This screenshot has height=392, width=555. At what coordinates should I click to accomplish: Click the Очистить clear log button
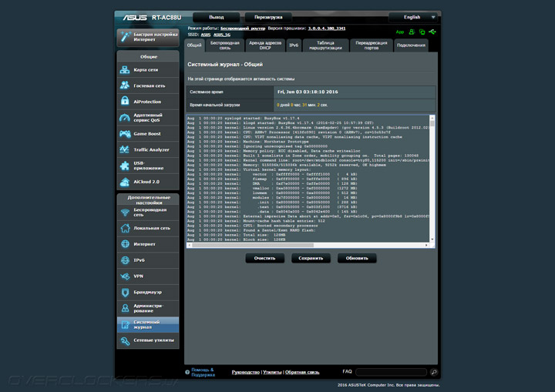264,258
